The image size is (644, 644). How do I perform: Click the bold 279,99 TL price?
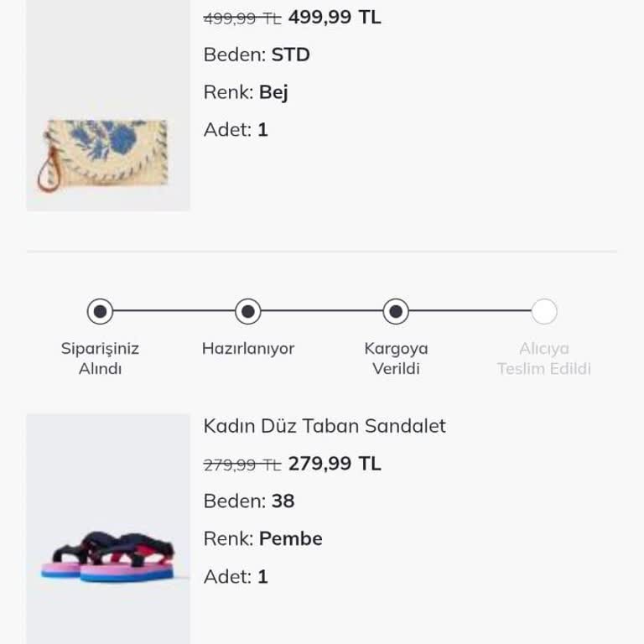(x=335, y=464)
